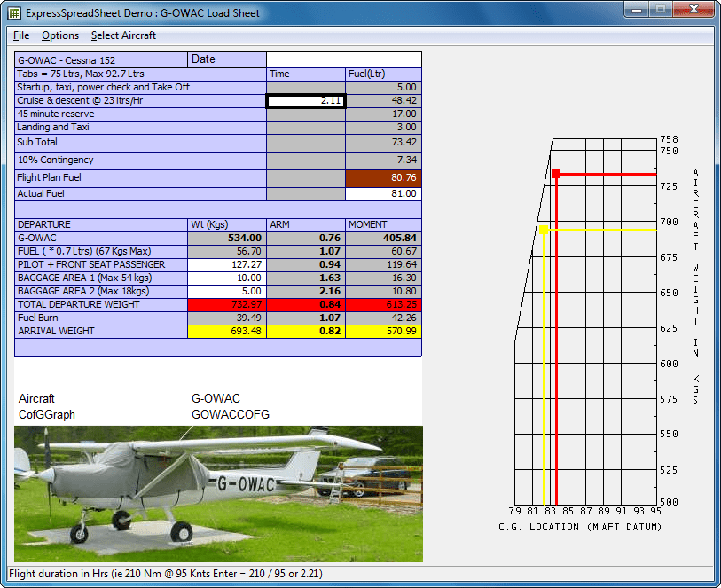Click the arrival arm value 0.82
This screenshot has height=588, width=721.
[306, 332]
